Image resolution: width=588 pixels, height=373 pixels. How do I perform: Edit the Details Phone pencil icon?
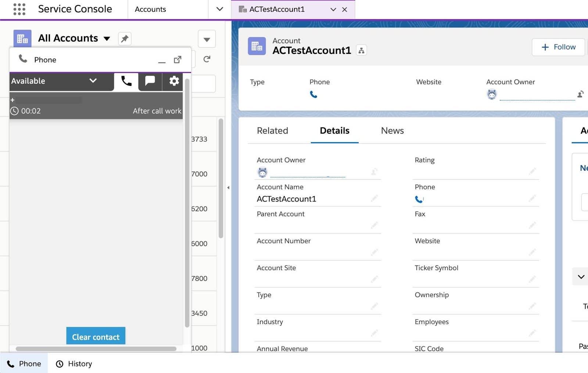[532, 198]
